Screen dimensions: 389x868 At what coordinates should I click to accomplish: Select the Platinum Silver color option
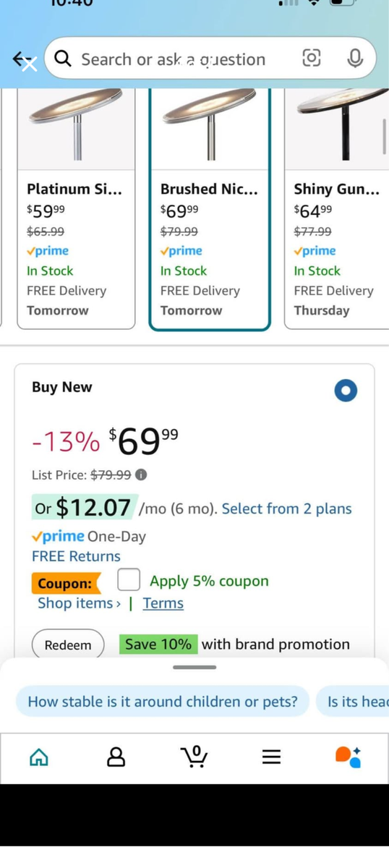tap(76, 208)
